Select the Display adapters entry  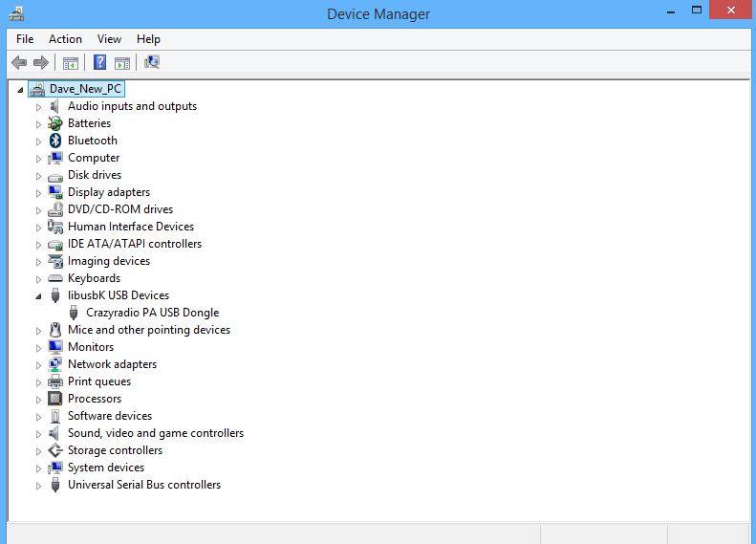pyautogui.click(x=108, y=192)
